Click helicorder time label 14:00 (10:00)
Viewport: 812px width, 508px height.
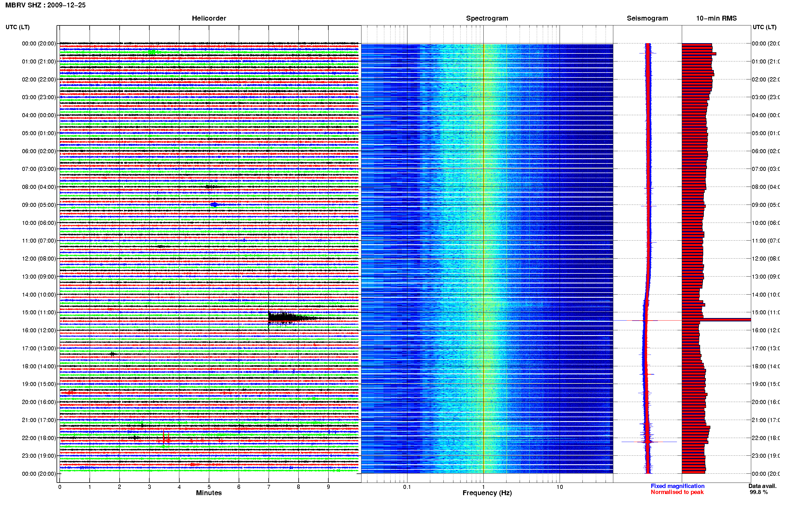coord(39,295)
